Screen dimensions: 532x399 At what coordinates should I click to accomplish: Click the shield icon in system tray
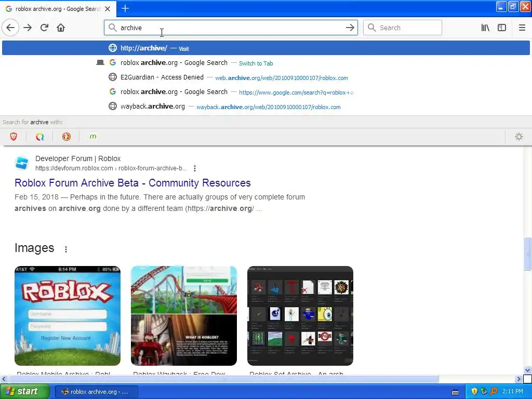[474, 392]
